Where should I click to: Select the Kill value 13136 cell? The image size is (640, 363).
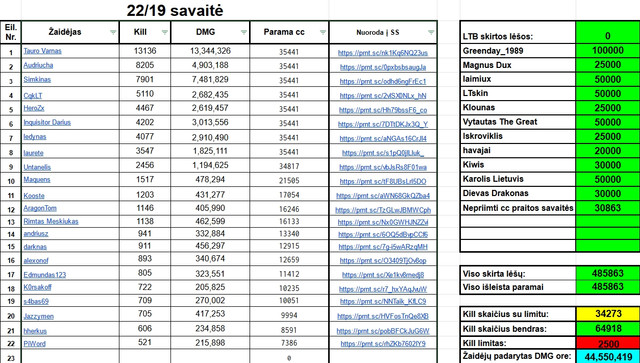point(145,51)
